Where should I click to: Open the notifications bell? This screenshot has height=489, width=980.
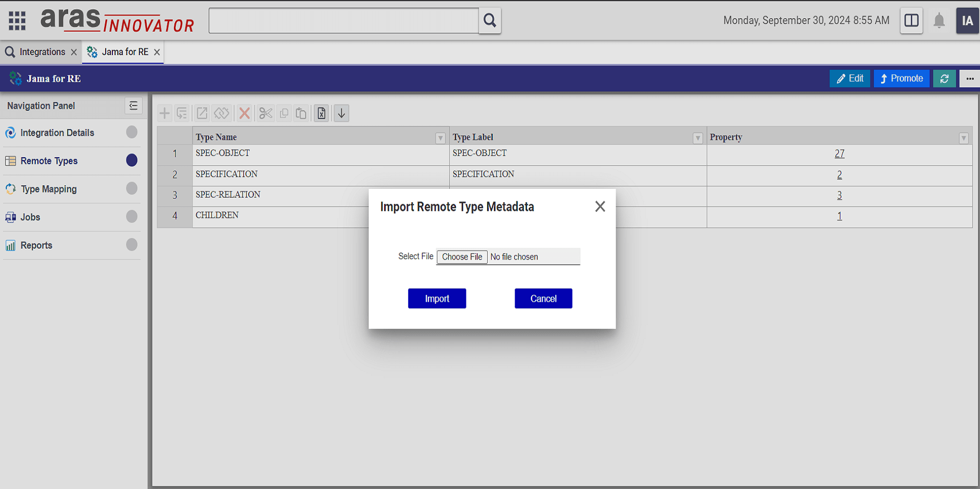(x=939, y=21)
